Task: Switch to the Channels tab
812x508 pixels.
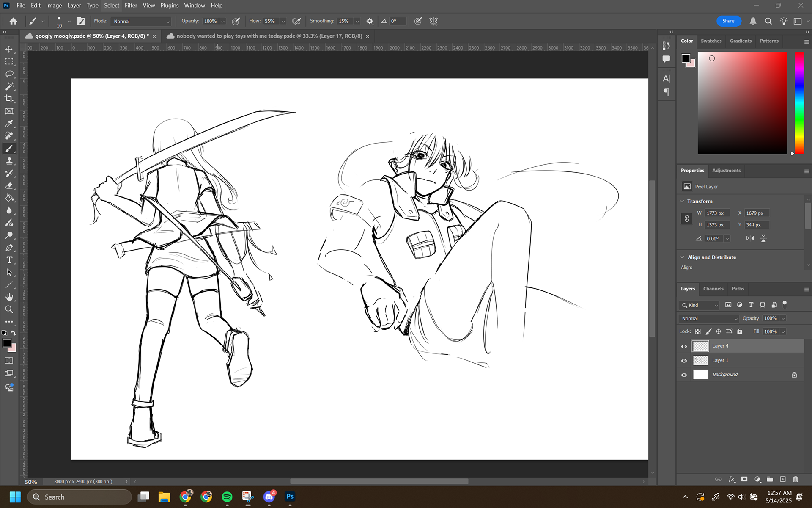Action: pos(713,289)
